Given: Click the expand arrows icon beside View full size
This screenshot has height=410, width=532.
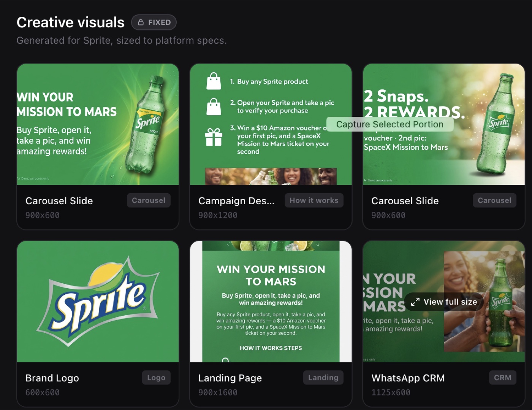Looking at the screenshot, I should [415, 302].
